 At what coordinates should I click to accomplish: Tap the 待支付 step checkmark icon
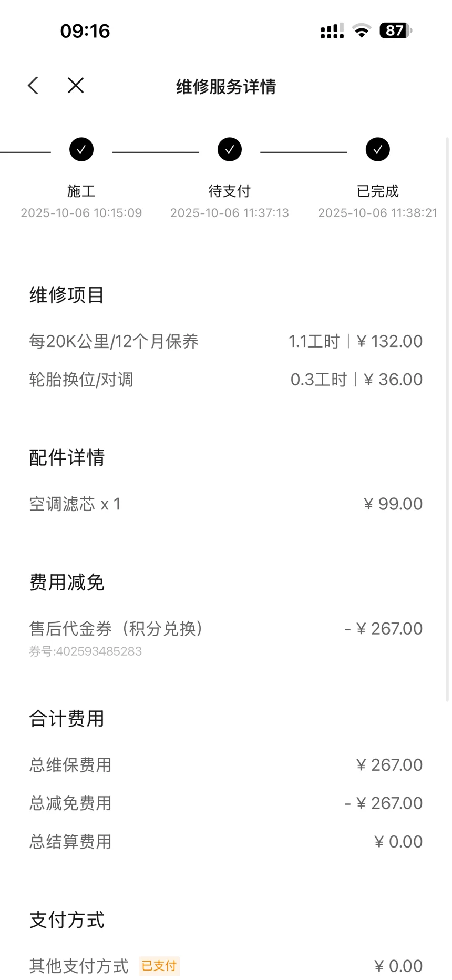coord(230,150)
